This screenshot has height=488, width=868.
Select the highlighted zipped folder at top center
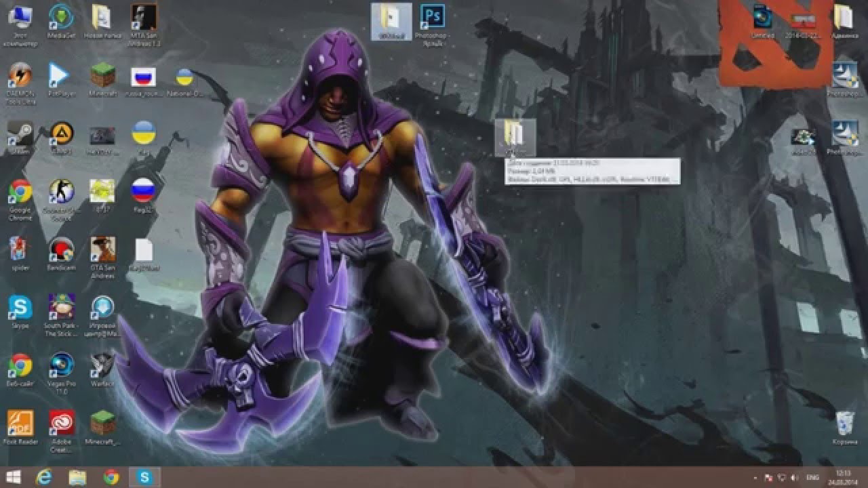click(391, 22)
